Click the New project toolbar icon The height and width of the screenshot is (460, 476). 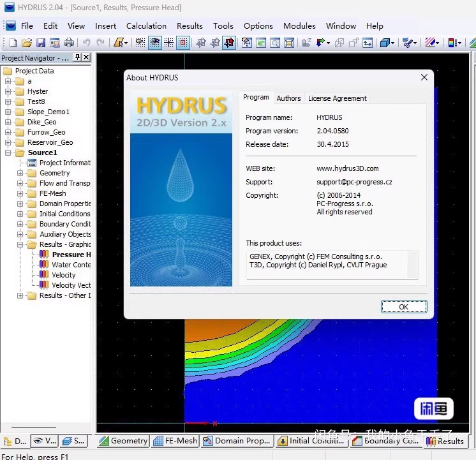tap(13, 43)
